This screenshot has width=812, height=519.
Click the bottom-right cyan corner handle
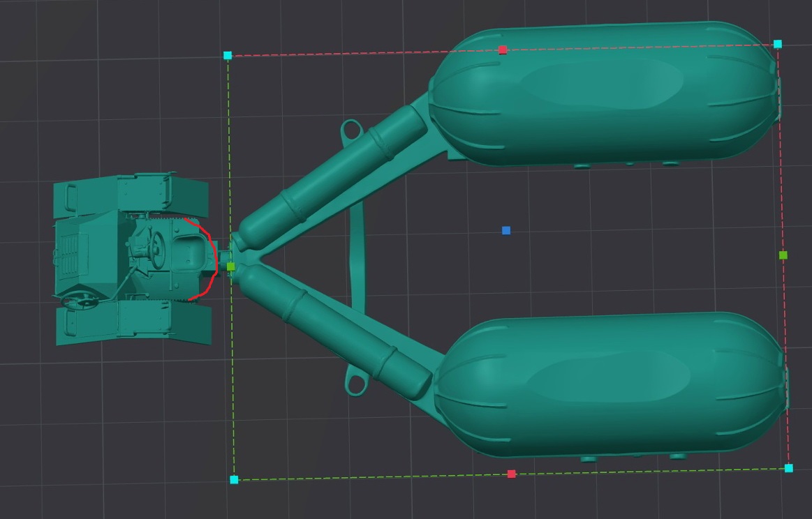(789, 469)
